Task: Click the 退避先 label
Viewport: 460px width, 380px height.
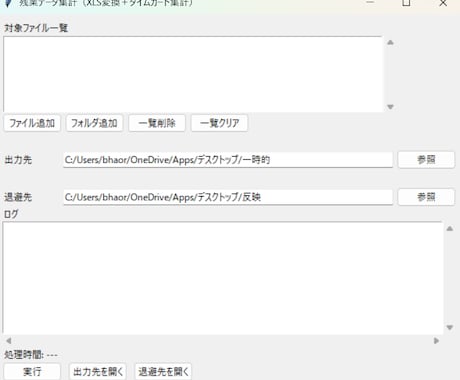Action: [x=18, y=197]
